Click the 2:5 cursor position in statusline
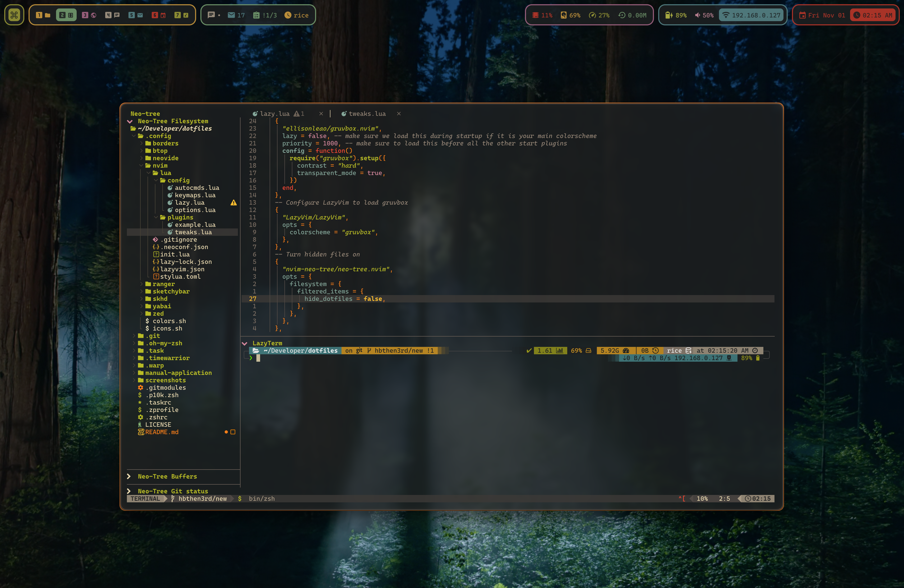The image size is (904, 588). (724, 499)
